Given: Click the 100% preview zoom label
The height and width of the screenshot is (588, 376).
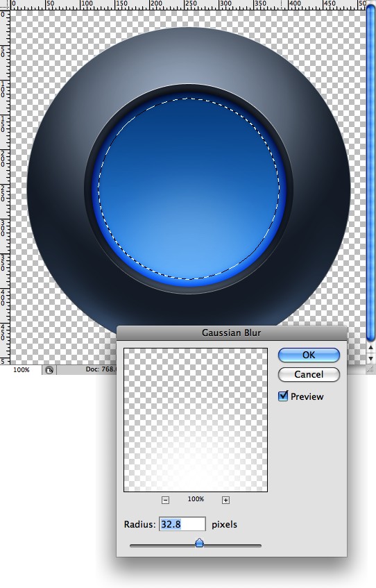Looking at the screenshot, I should tap(196, 499).
